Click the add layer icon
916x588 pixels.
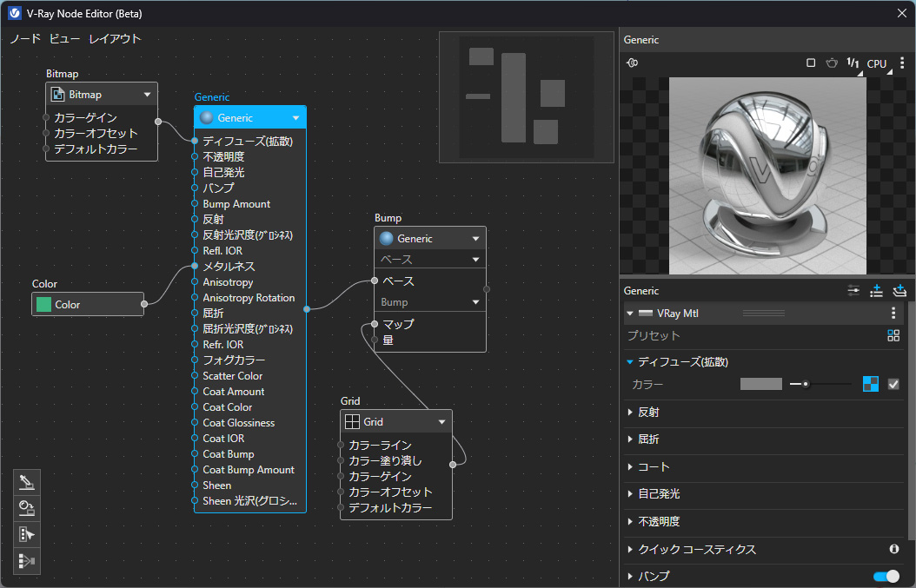point(899,291)
